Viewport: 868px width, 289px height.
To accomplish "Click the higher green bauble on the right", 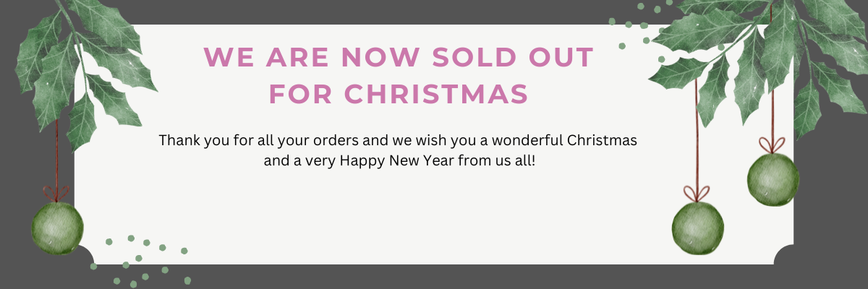I will click(773, 180).
